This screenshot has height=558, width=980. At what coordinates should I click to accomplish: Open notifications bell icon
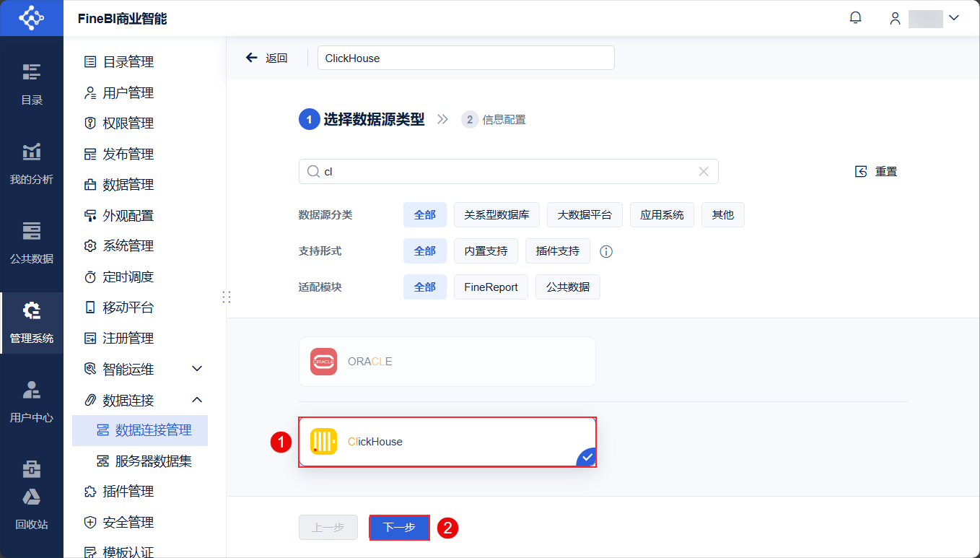[856, 18]
